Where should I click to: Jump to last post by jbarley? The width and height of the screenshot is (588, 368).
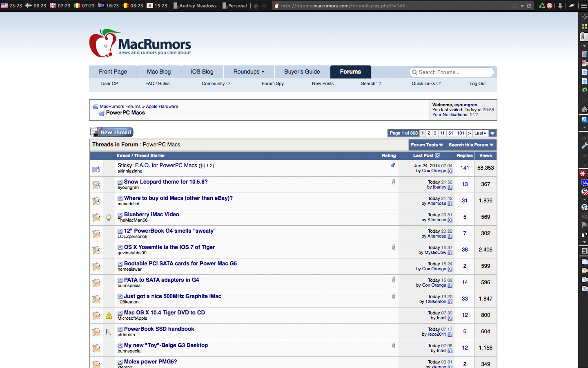pyautogui.click(x=450, y=187)
